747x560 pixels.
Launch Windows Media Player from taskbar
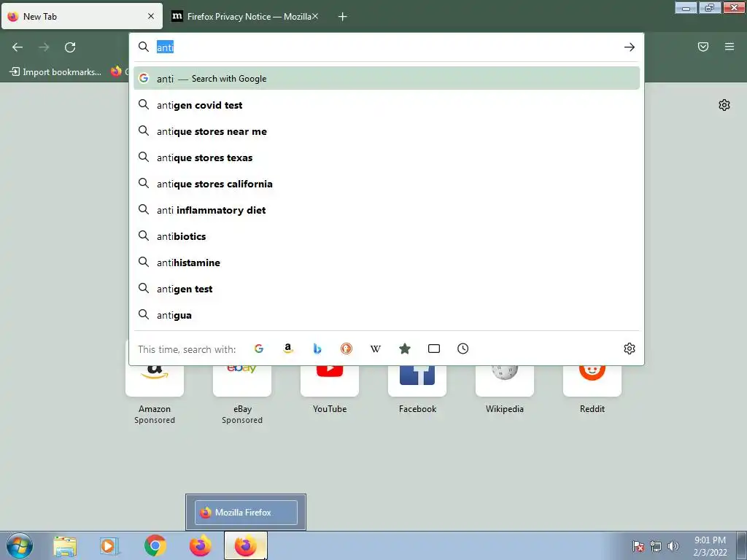(109, 545)
